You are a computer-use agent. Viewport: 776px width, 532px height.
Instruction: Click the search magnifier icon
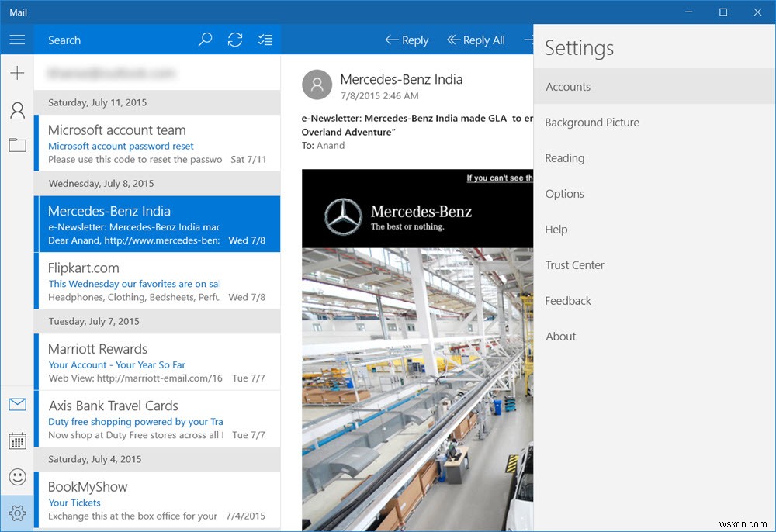(204, 40)
